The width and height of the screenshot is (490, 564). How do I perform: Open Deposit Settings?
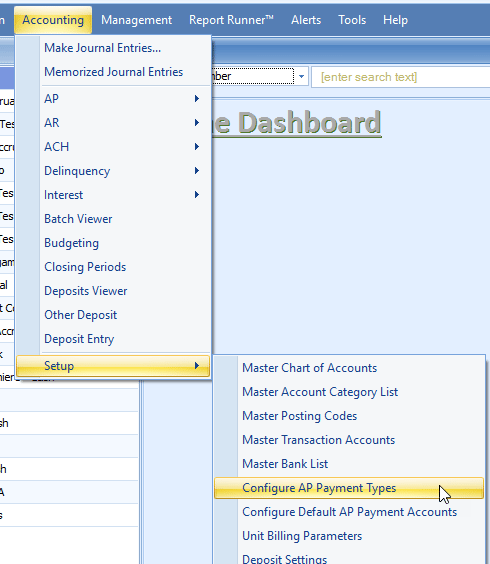pyautogui.click(x=349, y=558)
